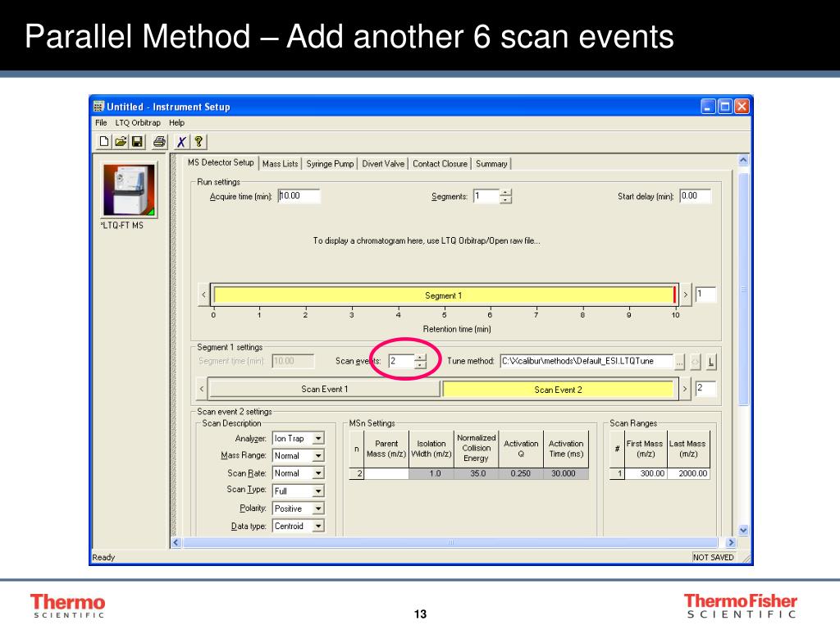Click the vertical scrollbar up arrow
The height and width of the screenshot is (630, 840).
(x=743, y=160)
